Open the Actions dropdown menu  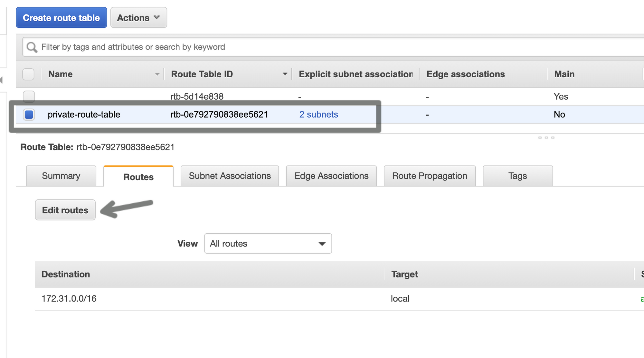[x=138, y=18]
